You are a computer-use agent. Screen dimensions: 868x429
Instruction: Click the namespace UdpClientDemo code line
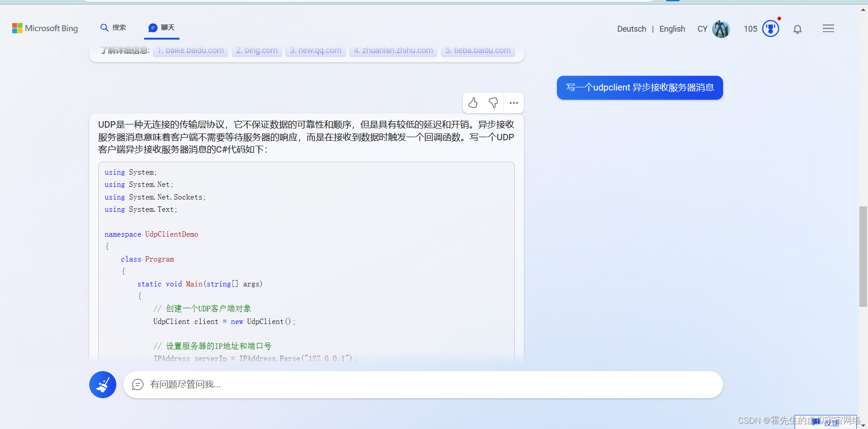(151, 234)
